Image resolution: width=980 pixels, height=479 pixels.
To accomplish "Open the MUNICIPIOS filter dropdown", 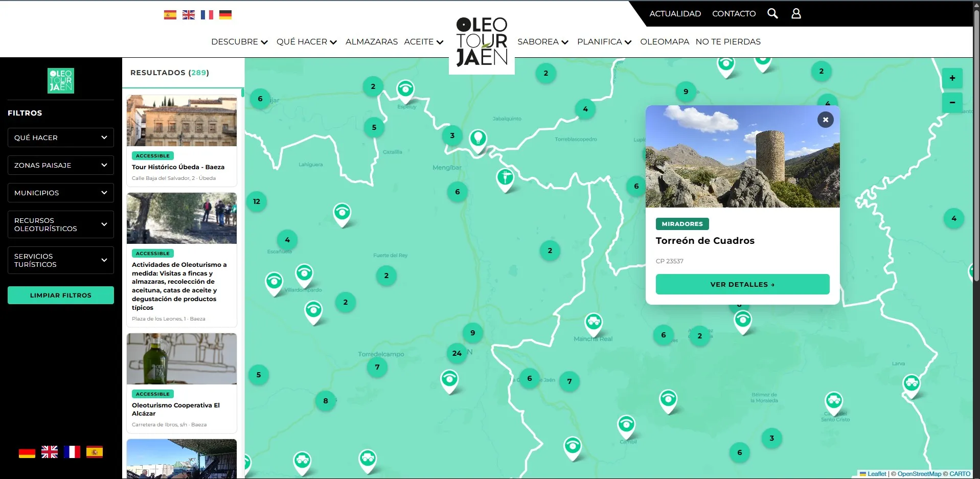I will tap(61, 193).
